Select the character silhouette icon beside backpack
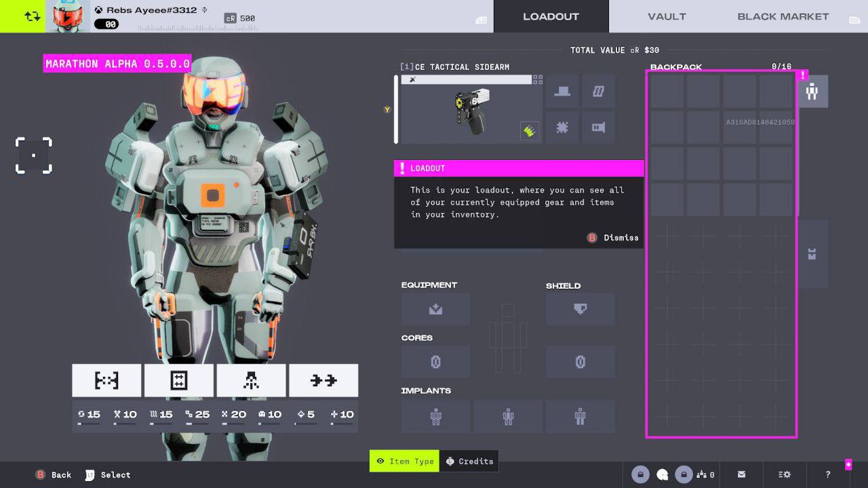Screen dimensions: 868x488 pos(812,91)
